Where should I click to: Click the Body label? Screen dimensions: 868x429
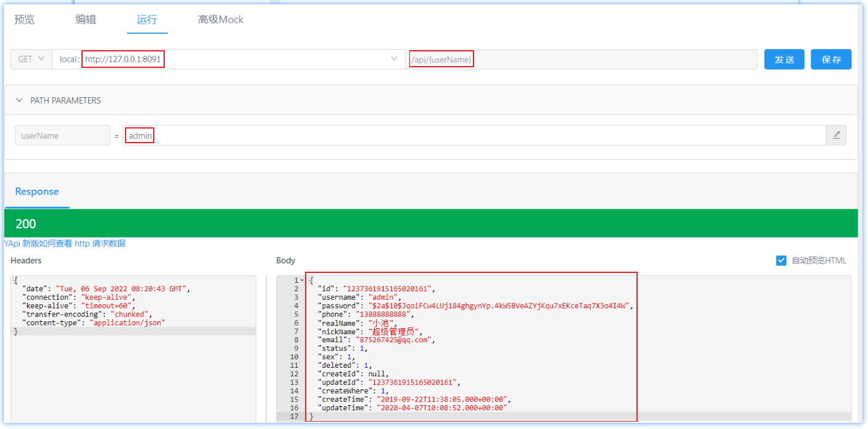tap(285, 261)
